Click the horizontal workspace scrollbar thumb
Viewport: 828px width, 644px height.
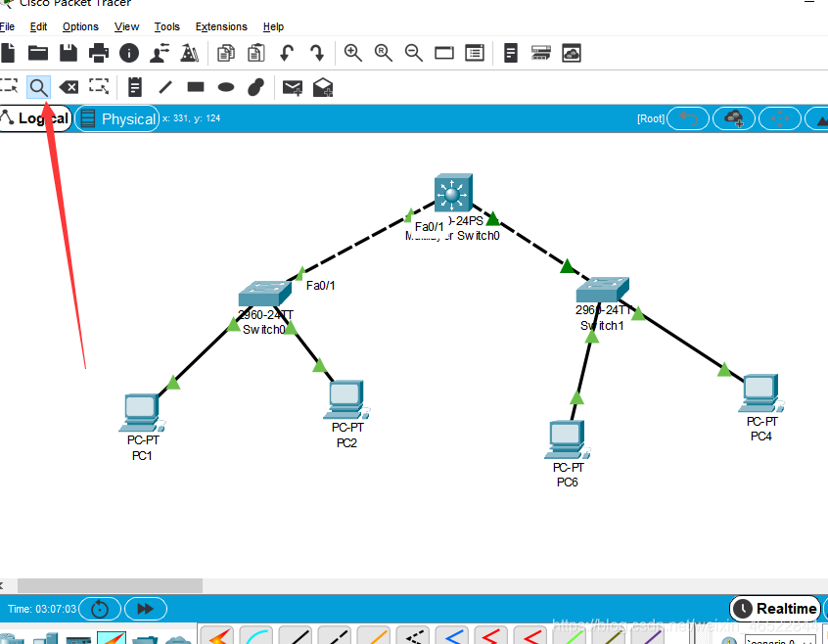pos(110,585)
